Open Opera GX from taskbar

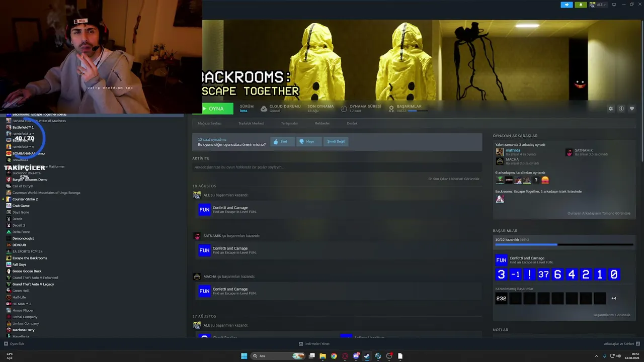[x=345, y=356]
